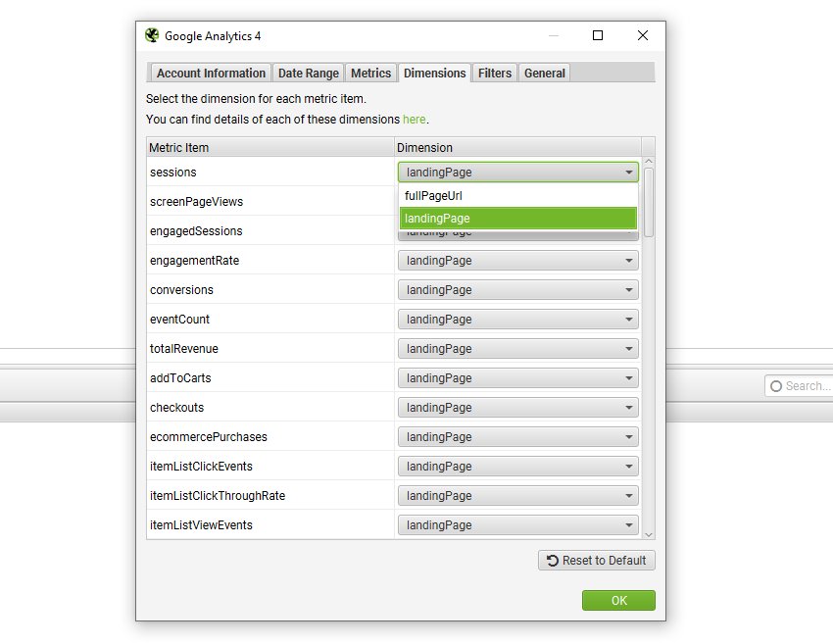Screen dimensions: 833x644
Task: Click the table's vertical scrollbar thumb
Action: 648,203
